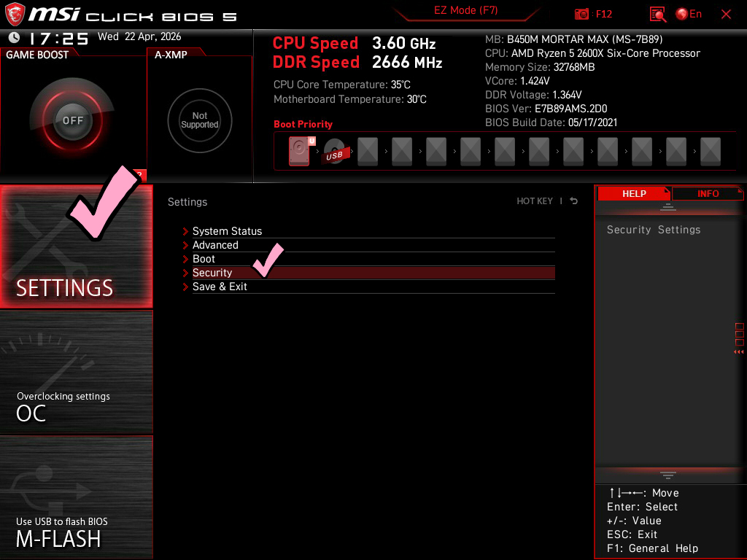
Task: Open the Save & Exit entry
Action: pyautogui.click(x=373, y=286)
